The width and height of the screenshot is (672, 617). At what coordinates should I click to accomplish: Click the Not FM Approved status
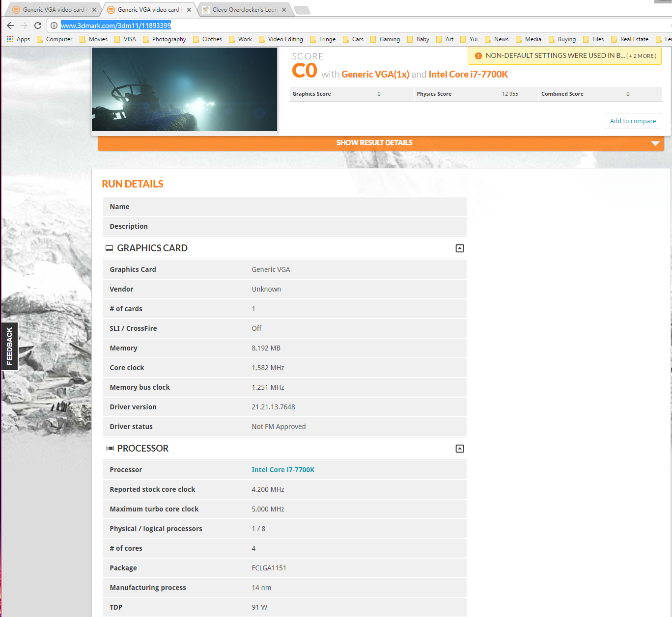click(x=279, y=427)
